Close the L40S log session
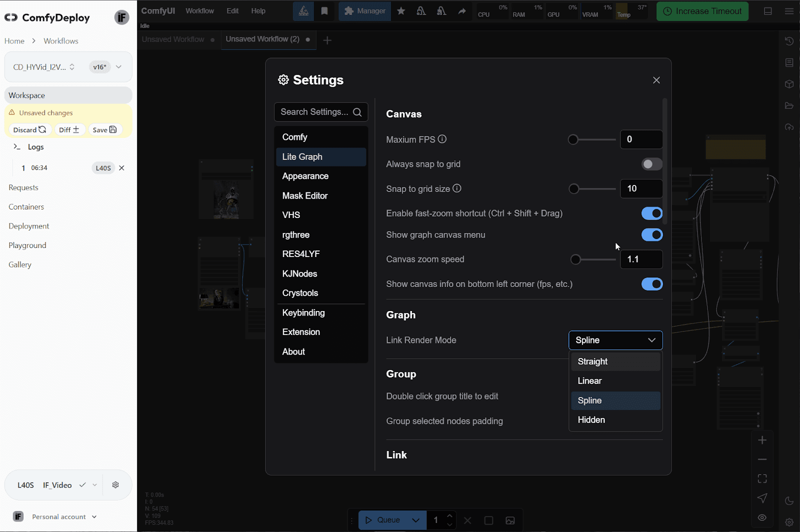 click(121, 168)
